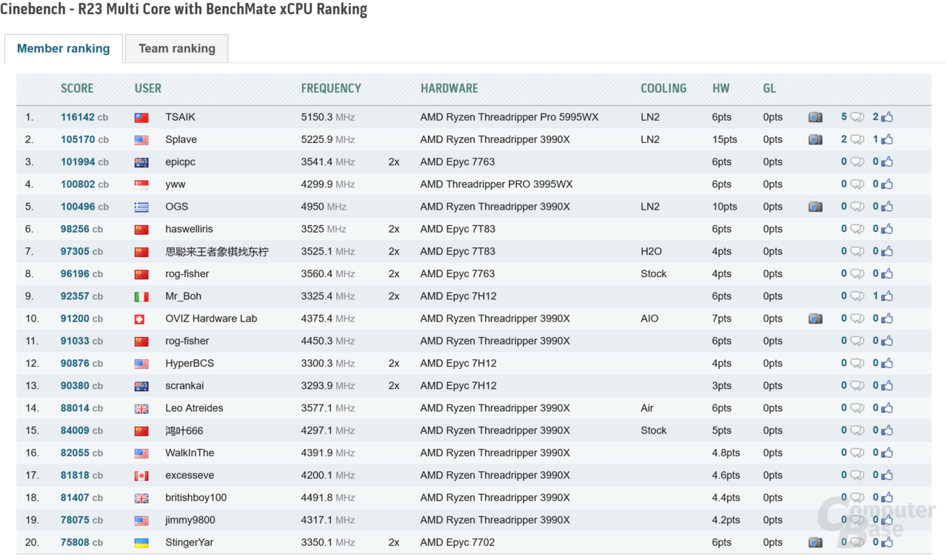Click the US flag next to Splave
The width and height of the screenshot is (948, 560).
[141, 140]
